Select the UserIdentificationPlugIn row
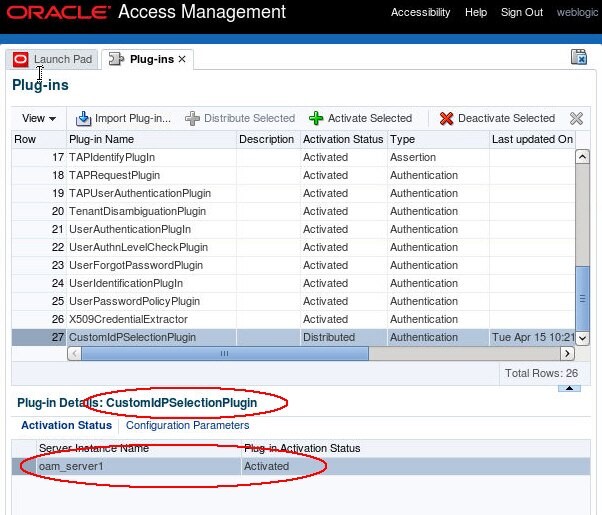 (293, 284)
